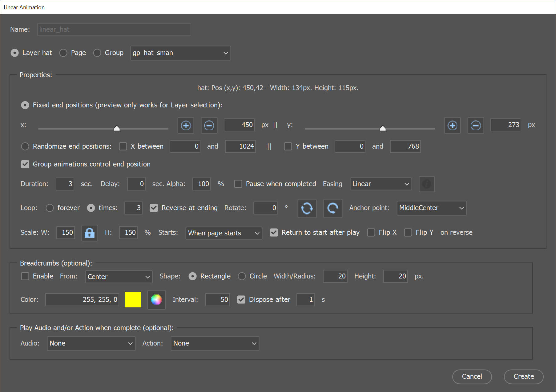The width and height of the screenshot is (556, 392).
Task: Select the Layer hat radio button
Action: pyautogui.click(x=14, y=53)
